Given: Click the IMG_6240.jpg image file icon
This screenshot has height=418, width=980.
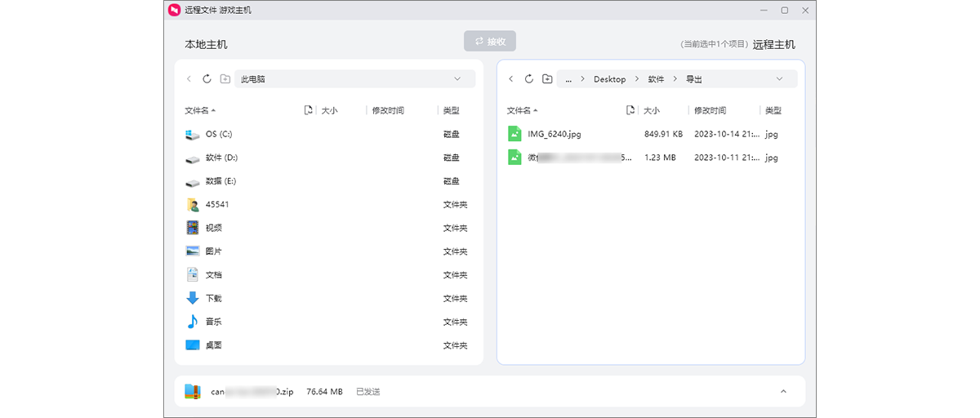Looking at the screenshot, I should pos(514,134).
